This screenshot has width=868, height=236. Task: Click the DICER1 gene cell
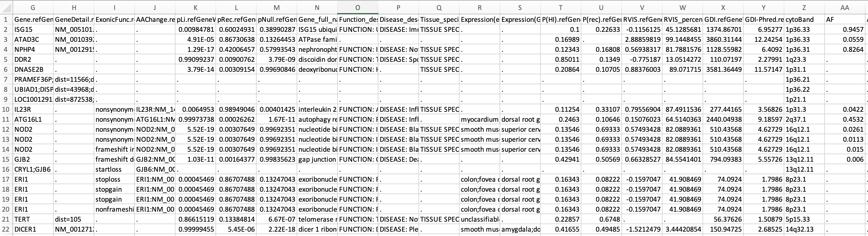(x=33, y=229)
